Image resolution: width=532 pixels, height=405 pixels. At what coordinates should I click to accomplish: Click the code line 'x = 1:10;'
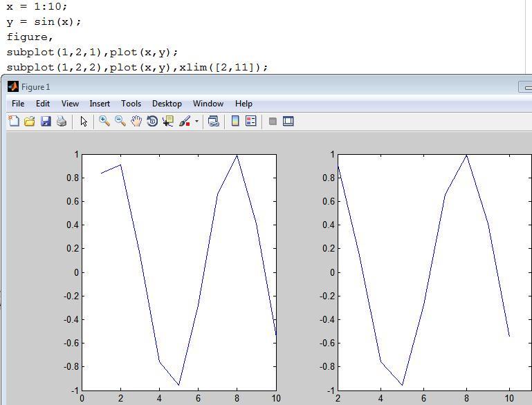[37, 6]
